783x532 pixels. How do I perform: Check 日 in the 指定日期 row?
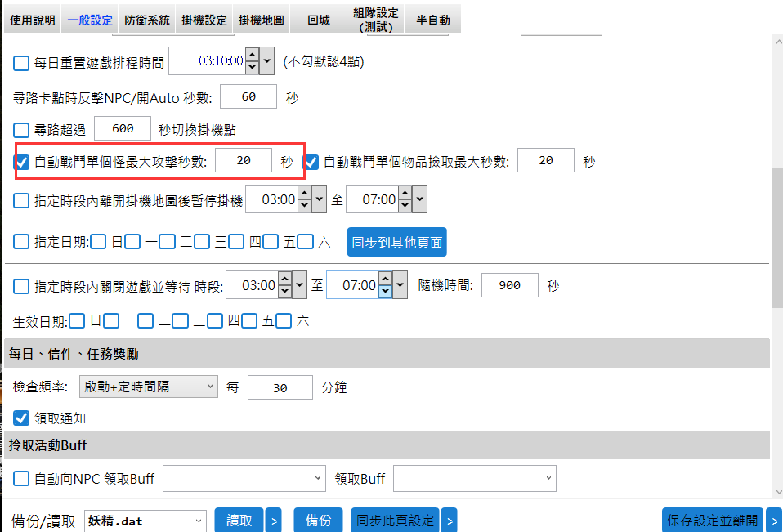(98, 242)
